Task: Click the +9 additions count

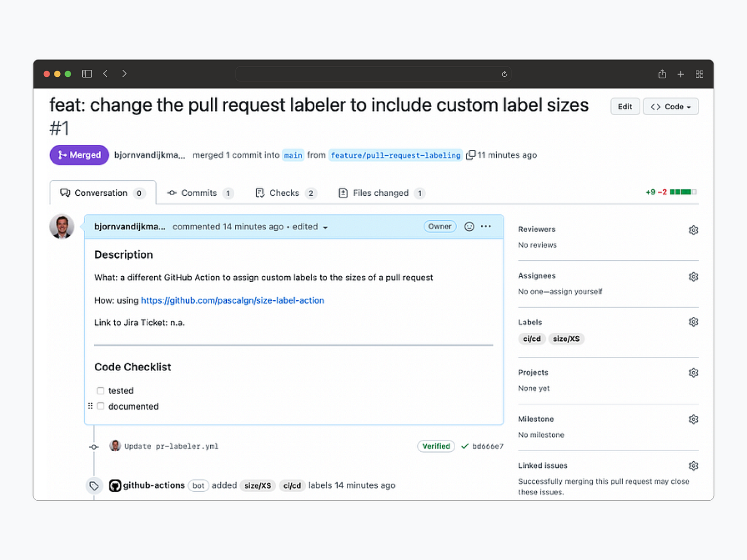Action: click(x=650, y=192)
